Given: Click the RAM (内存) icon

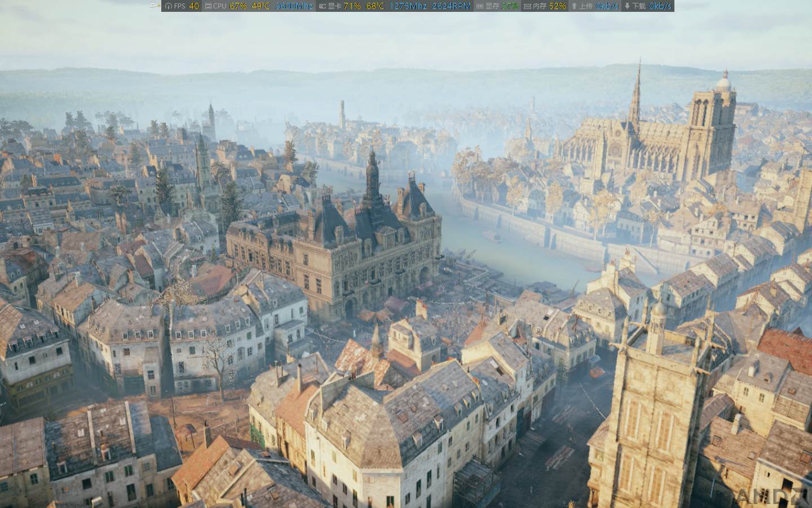Looking at the screenshot, I should coord(527,6).
